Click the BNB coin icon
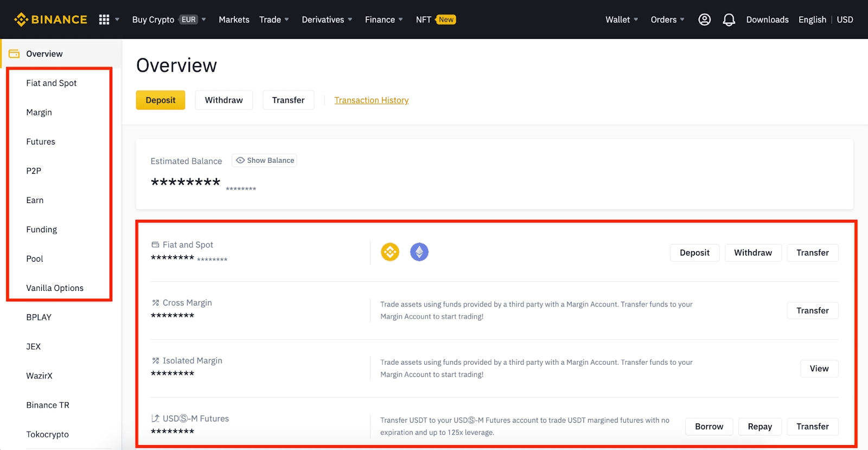This screenshot has height=450, width=868. coord(390,252)
